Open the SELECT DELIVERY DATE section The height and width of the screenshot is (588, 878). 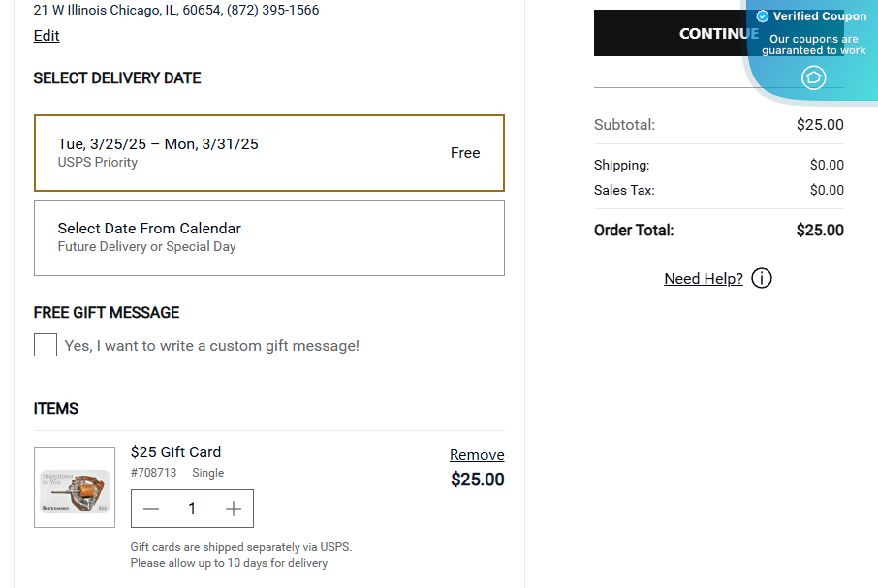116,77
